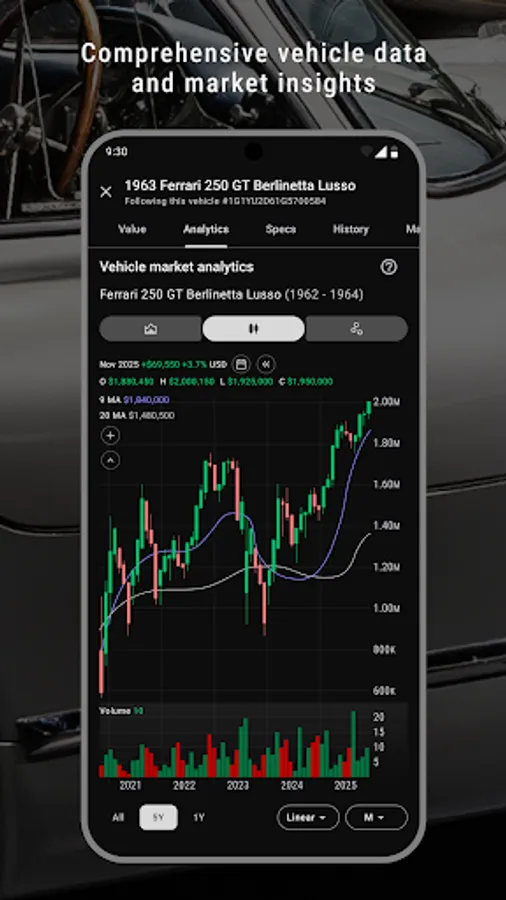Switch to the Specs tab
This screenshot has width=506, height=900.
[281, 229]
